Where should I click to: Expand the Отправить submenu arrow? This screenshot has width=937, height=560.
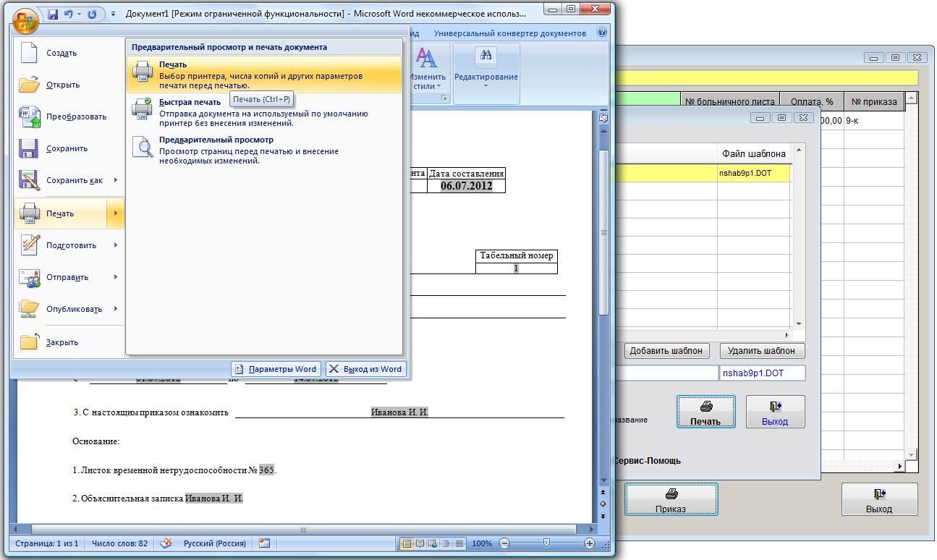tap(116, 277)
